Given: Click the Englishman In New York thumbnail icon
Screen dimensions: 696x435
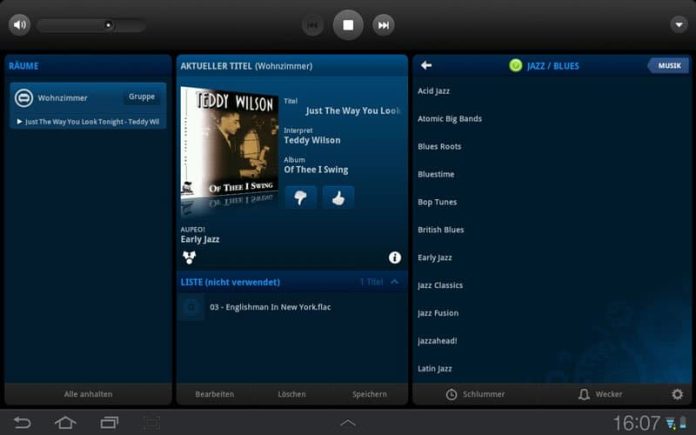Looking at the screenshot, I should pos(191,307).
